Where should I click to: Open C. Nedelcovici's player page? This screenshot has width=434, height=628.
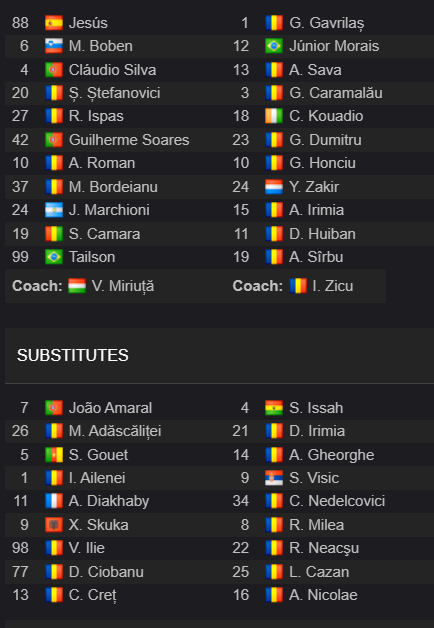337,501
